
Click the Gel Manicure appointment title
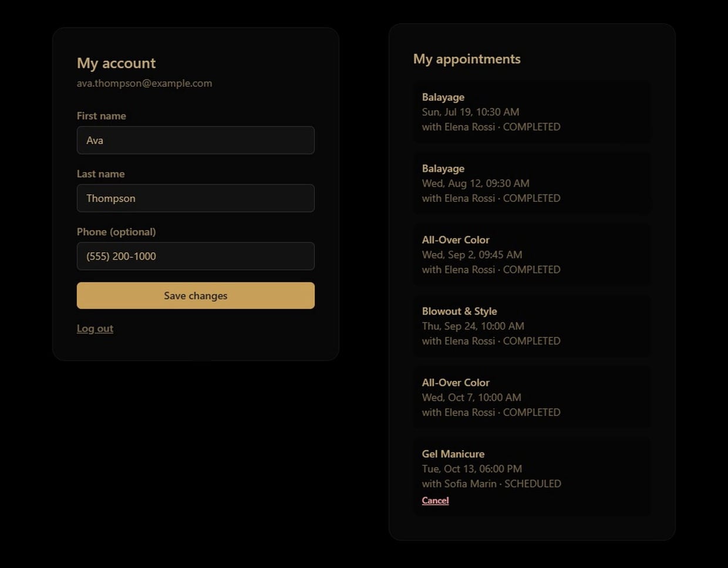coord(453,454)
